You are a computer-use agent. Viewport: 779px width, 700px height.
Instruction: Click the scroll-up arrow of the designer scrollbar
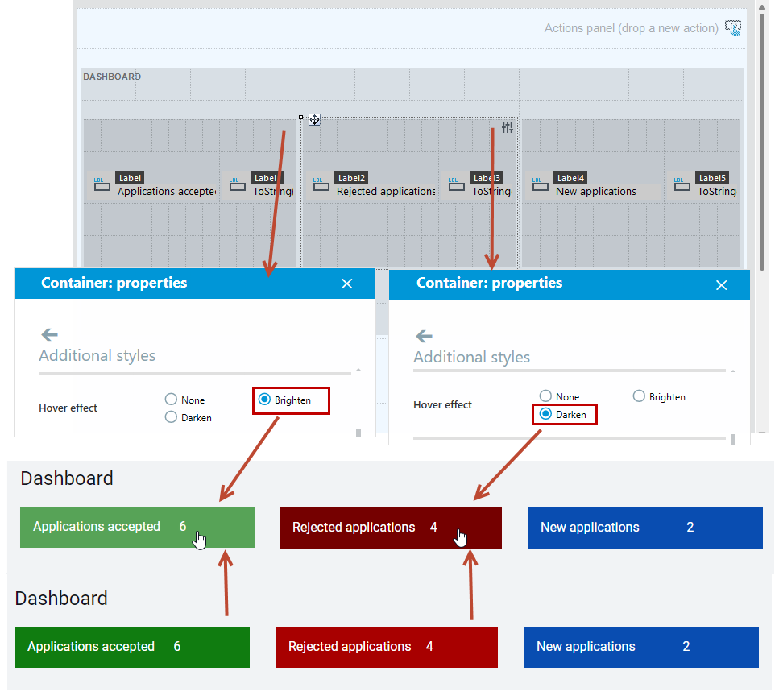point(762,6)
